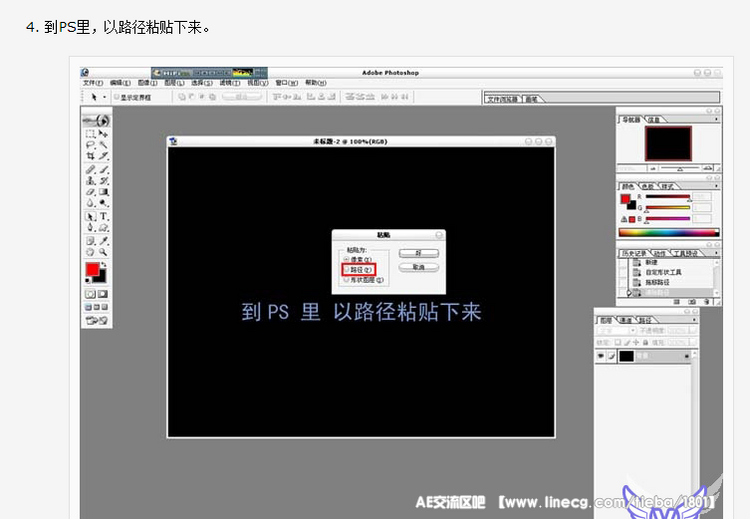Select the Healing Brush tool
Viewport: 750px width, 519px height.
[90, 169]
